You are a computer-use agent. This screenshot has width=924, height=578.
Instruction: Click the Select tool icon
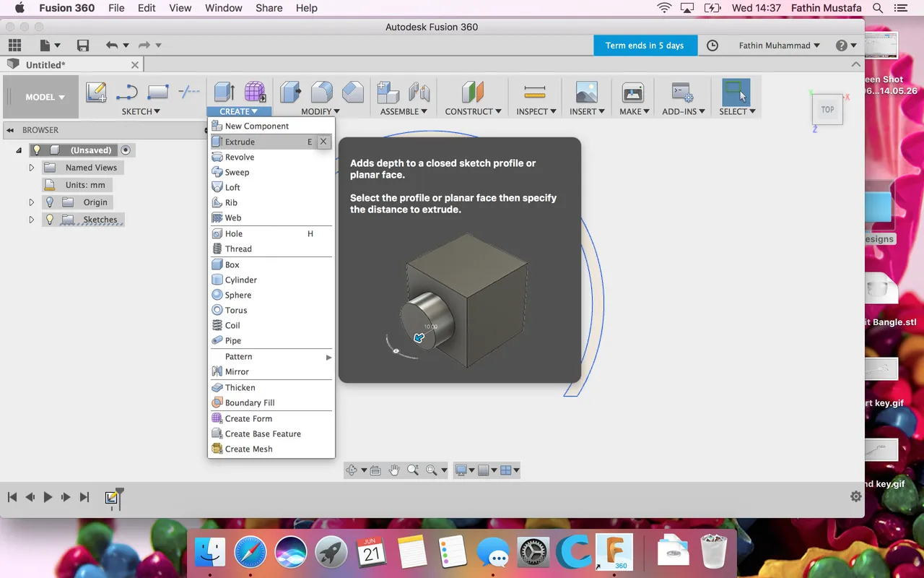pos(736,92)
